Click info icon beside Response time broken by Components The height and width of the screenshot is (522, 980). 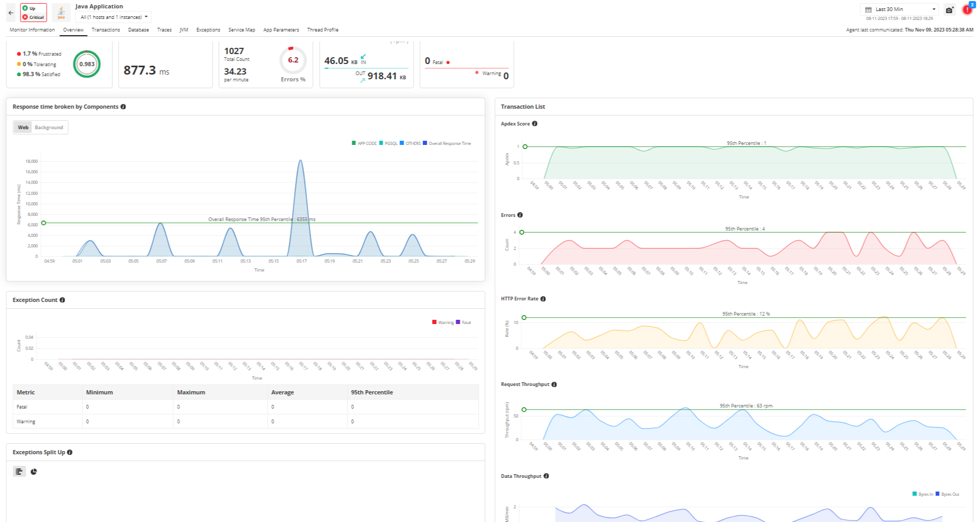[x=123, y=107]
